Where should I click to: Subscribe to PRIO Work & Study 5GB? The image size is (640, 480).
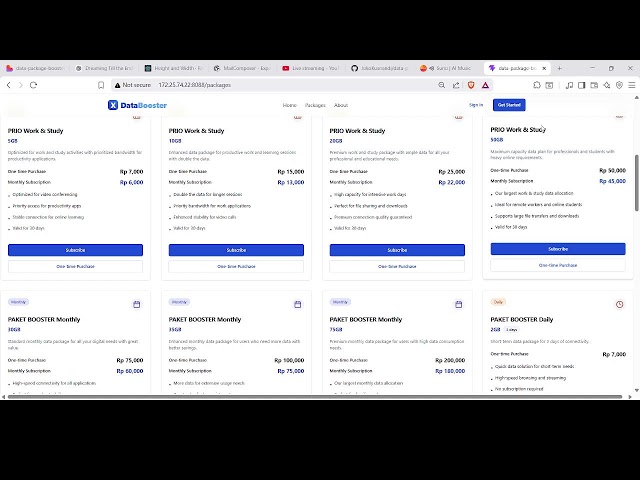(76, 250)
